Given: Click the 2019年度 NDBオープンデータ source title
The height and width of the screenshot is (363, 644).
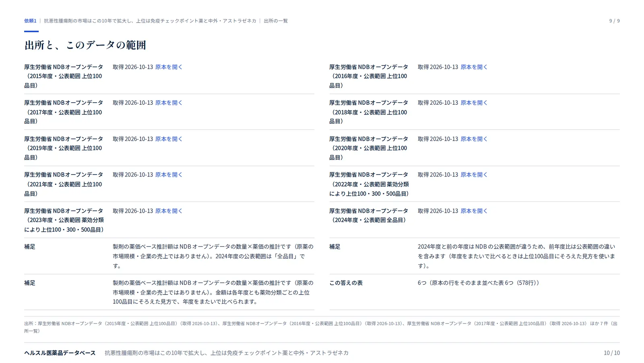Looking at the screenshot, I should (x=64, y=148).
